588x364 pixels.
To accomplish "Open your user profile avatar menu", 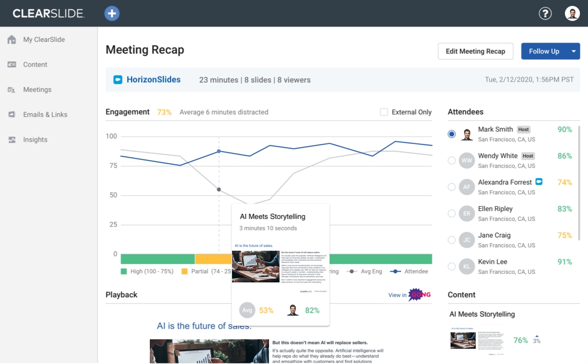I will point(572,13).
